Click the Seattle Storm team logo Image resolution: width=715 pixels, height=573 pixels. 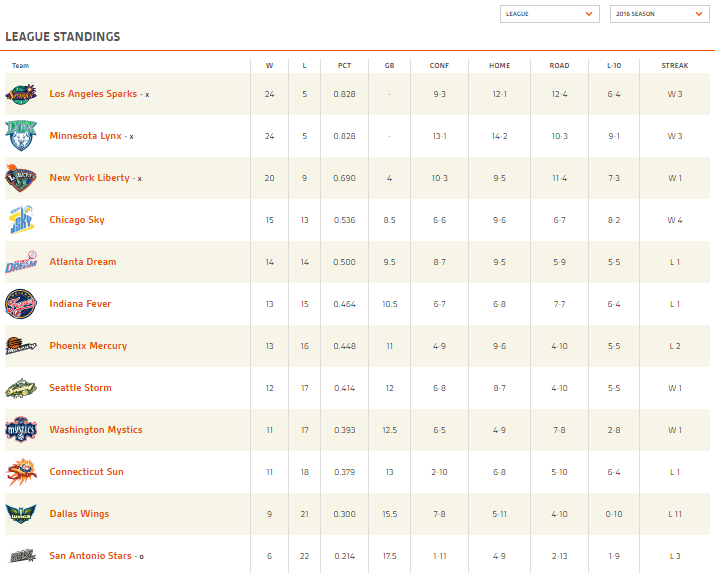tap(21, 388)
